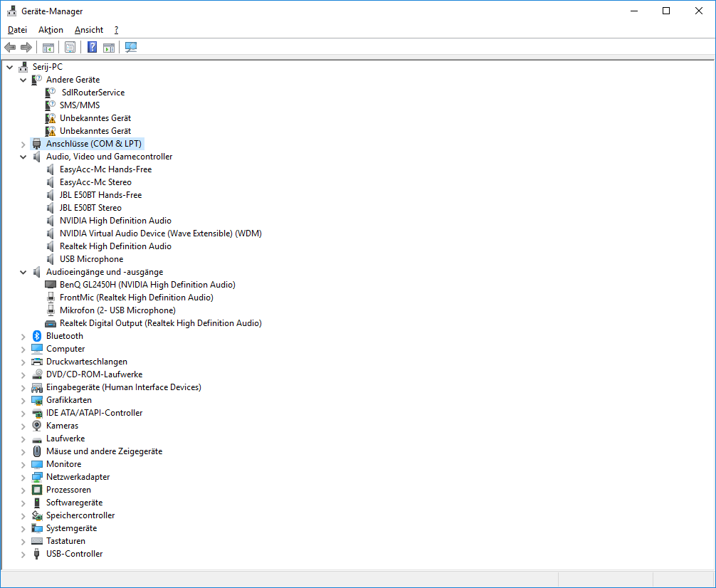Click the Laufwerke drive icon
The image size is (716, 588).
[37, 439]
